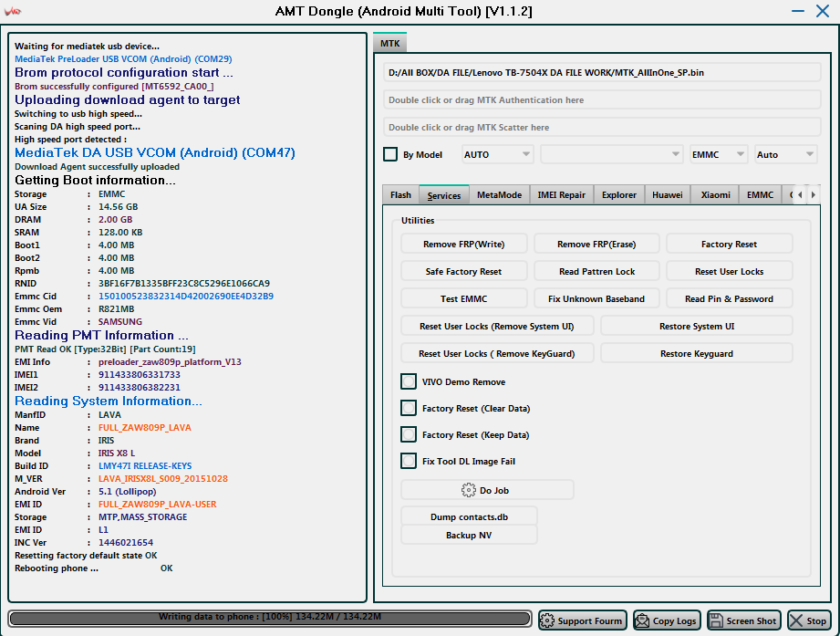This screenshot has height=636, width=840.
Task: Open the EMMC storage dropdown
Action: (719, 154)
